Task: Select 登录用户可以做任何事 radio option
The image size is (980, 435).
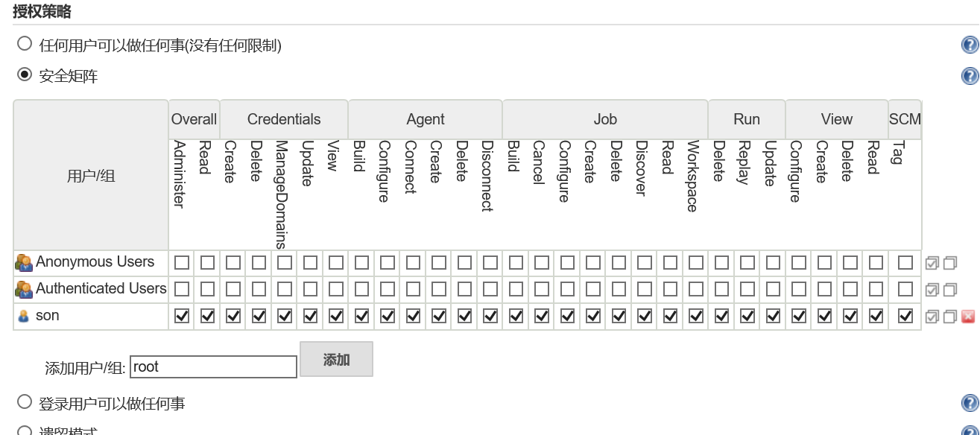Action: click(25, 402)
